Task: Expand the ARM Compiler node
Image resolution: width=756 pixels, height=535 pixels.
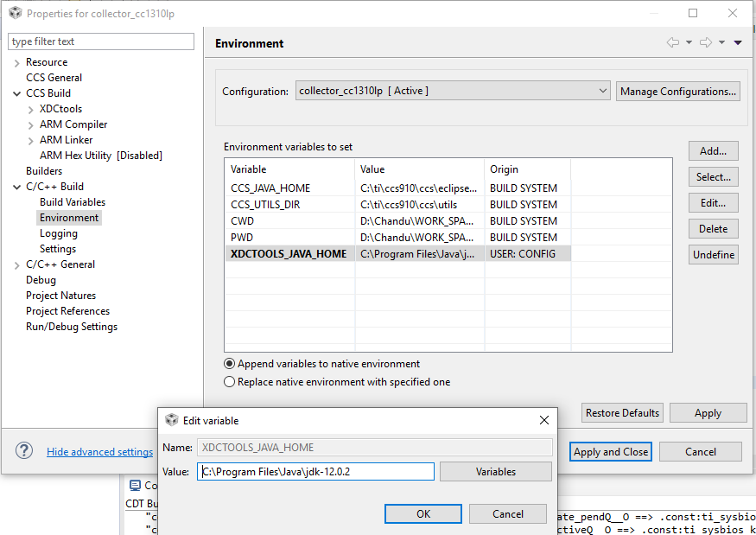Action: pos(31,124)
